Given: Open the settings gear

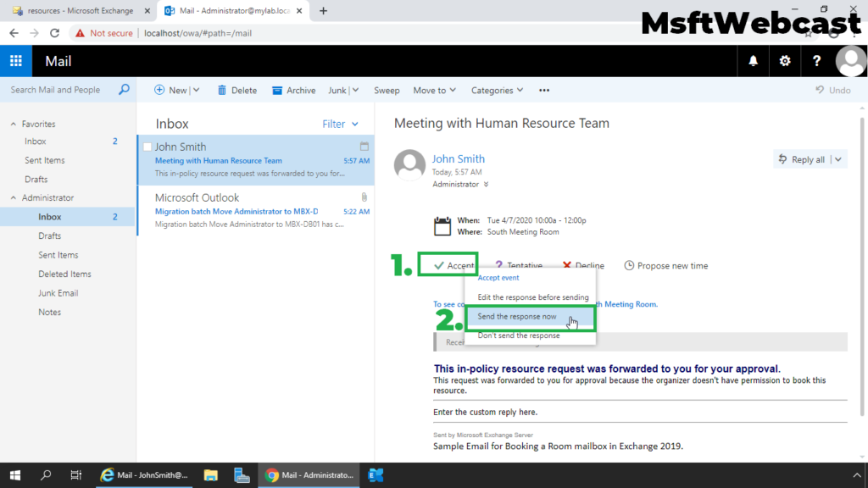Looking at the screenshot, I should [x=785, y=61].
